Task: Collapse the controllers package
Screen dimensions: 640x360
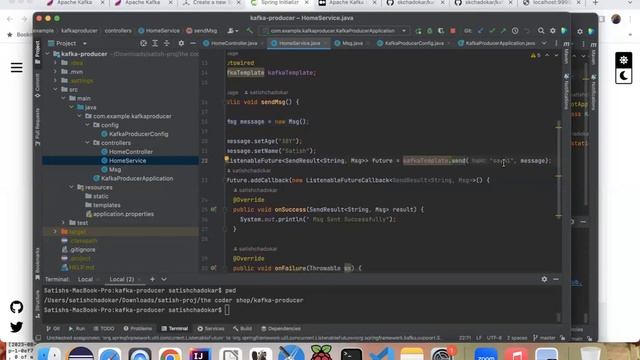Action: [x=88, y=143]
